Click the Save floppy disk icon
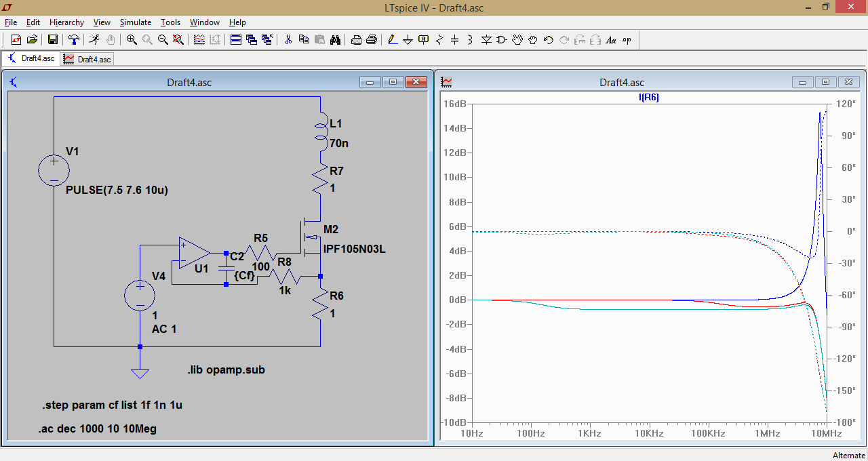868x461 pixels. 53,40
